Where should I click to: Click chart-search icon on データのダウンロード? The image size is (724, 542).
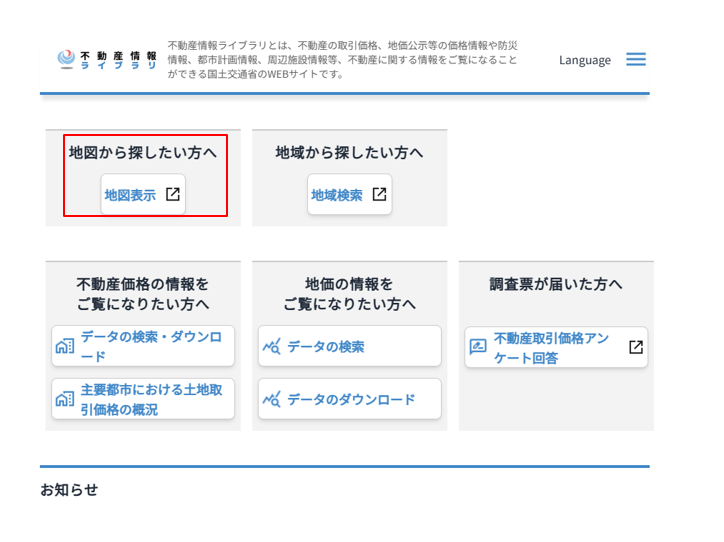click(272, 400)
